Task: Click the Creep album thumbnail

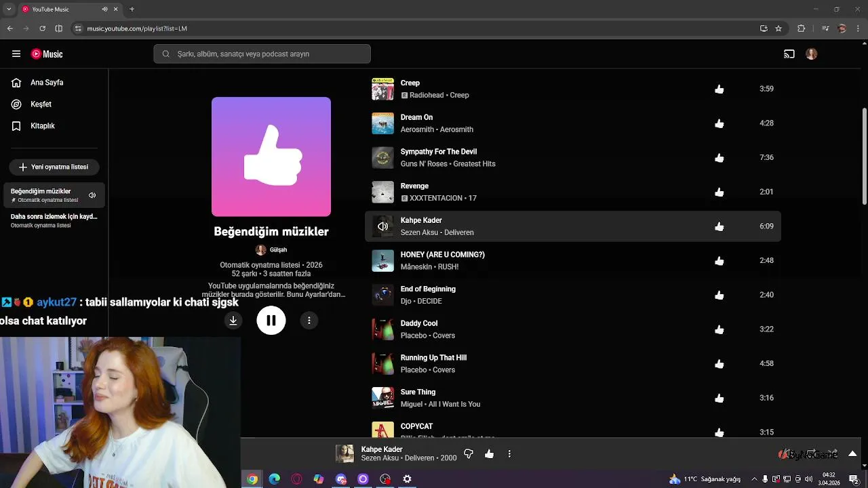Action: click(382, 89)
